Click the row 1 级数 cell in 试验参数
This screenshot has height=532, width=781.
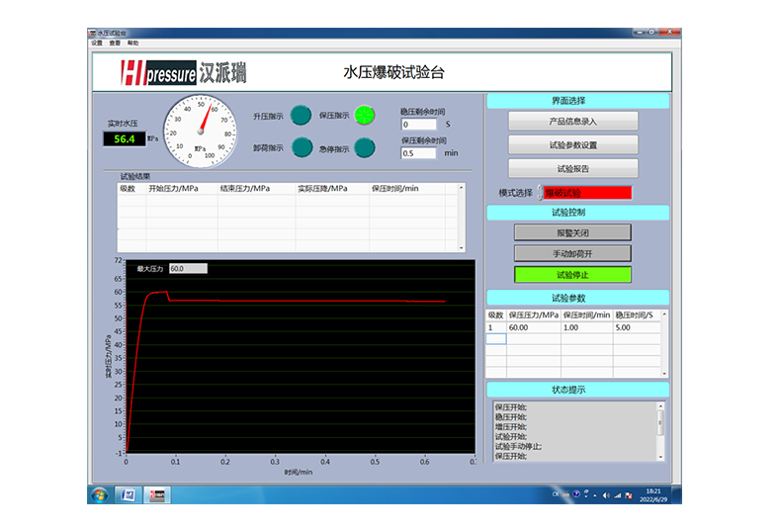click(x=496, y=327)
